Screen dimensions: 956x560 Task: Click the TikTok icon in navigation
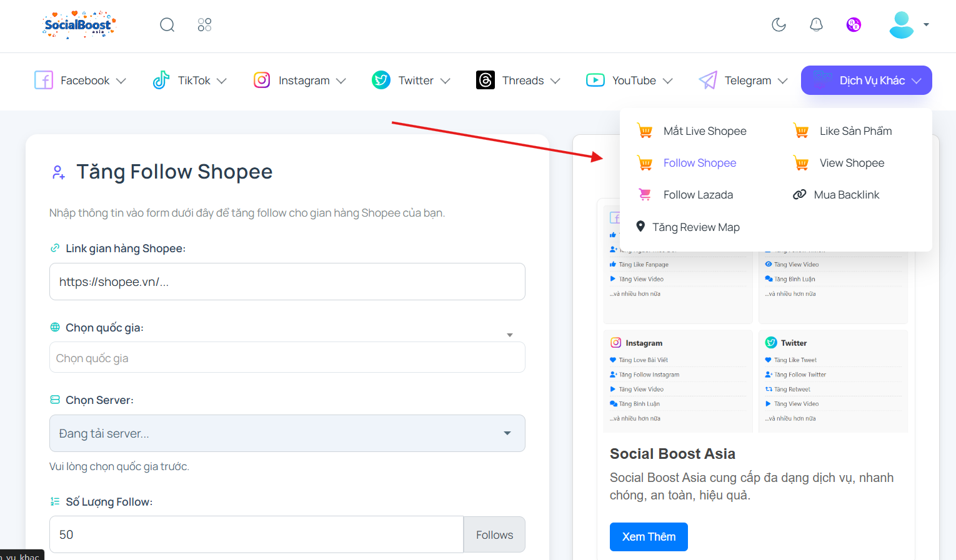tap(161, 80)
